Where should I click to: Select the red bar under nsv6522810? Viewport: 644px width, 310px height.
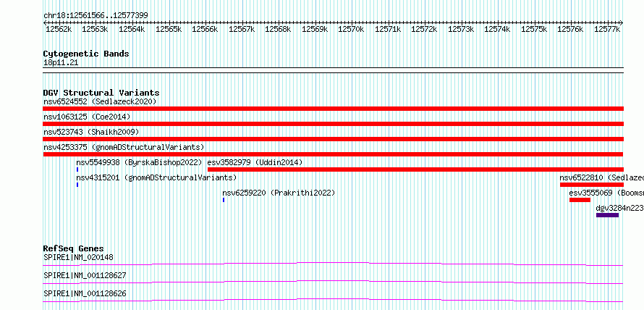(592, 185)
